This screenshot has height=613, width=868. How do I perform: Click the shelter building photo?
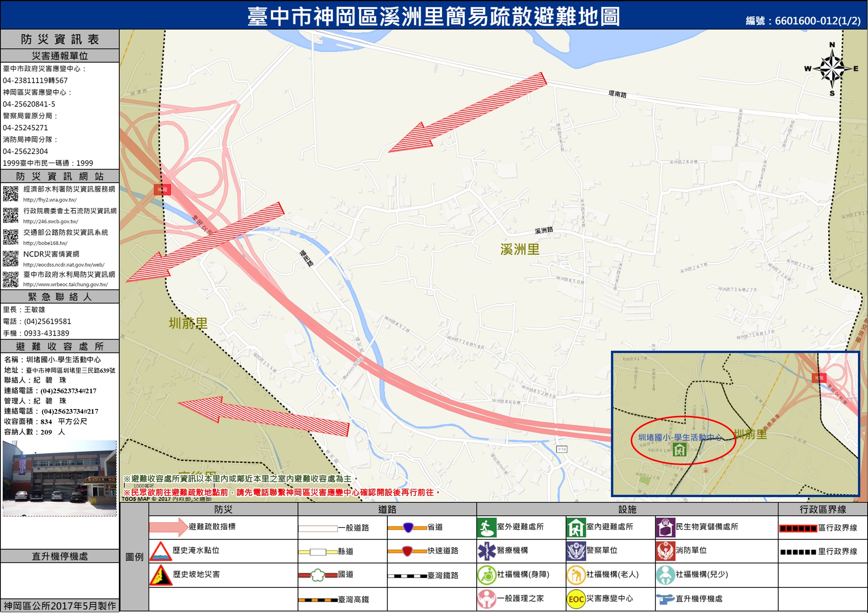point(59,478)
